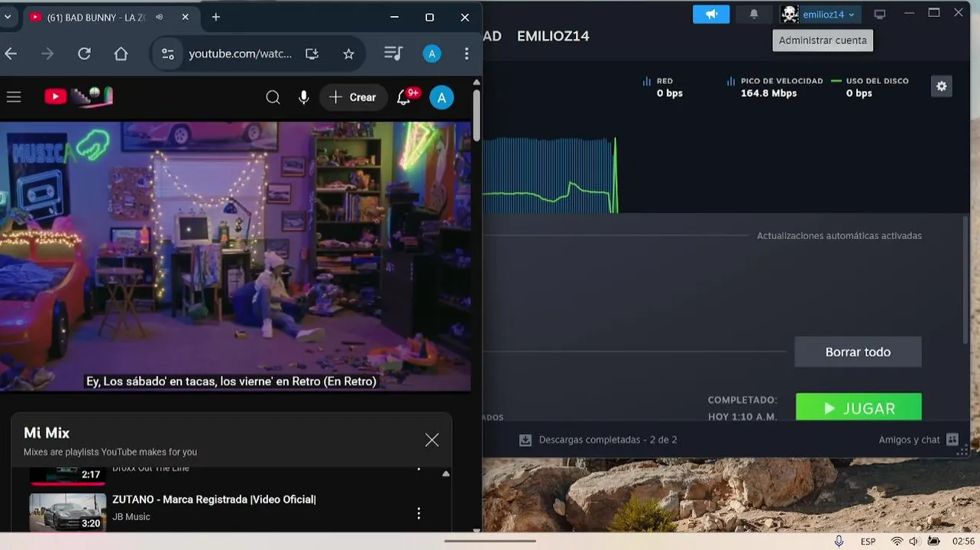980x550 pixels.
Task: Open Steam notifications bell
Action: click(x=754, y=14)
